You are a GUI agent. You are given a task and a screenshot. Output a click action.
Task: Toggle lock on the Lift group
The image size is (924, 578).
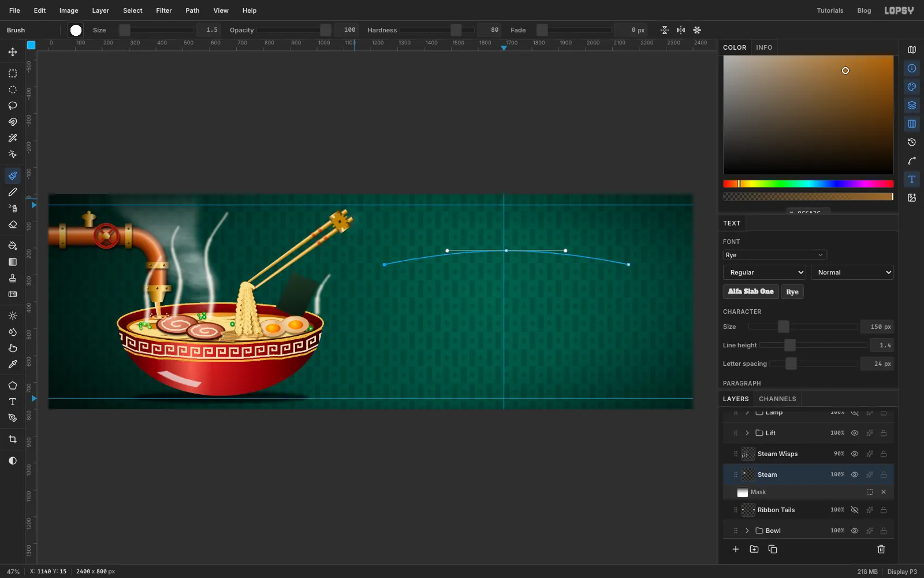pyautogui.click(x=884, y=433)
